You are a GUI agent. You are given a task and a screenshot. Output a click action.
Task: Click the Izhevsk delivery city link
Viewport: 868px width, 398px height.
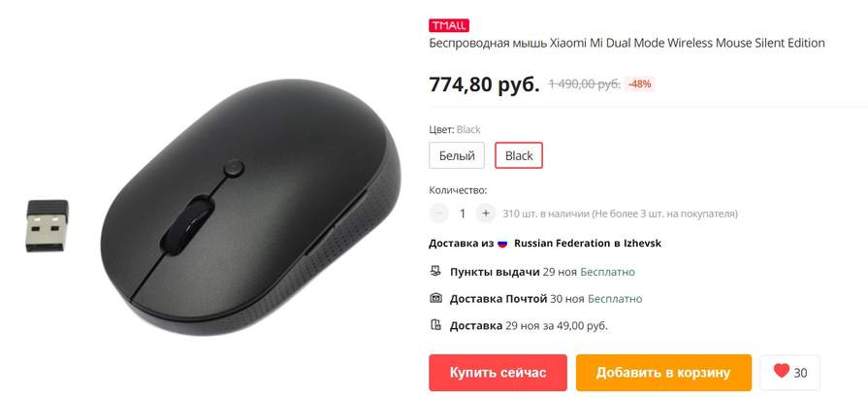click(642, 244)
